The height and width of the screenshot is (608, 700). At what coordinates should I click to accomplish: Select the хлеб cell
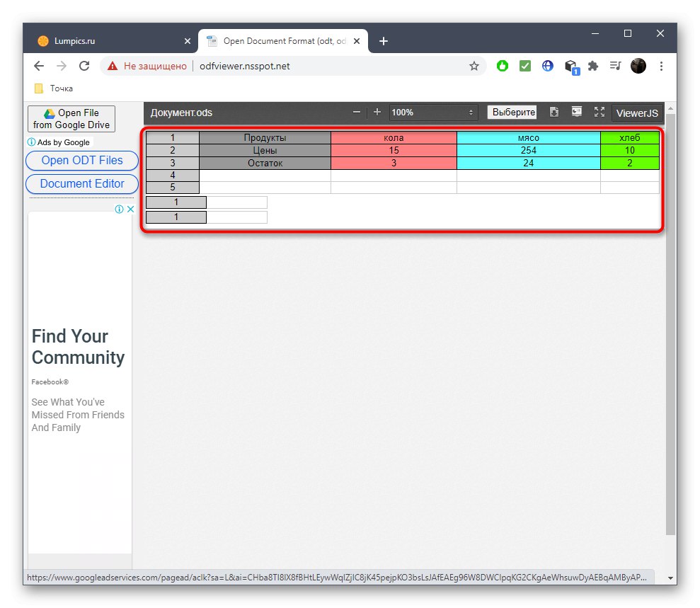pyautogui.click(x=629, y=138)
